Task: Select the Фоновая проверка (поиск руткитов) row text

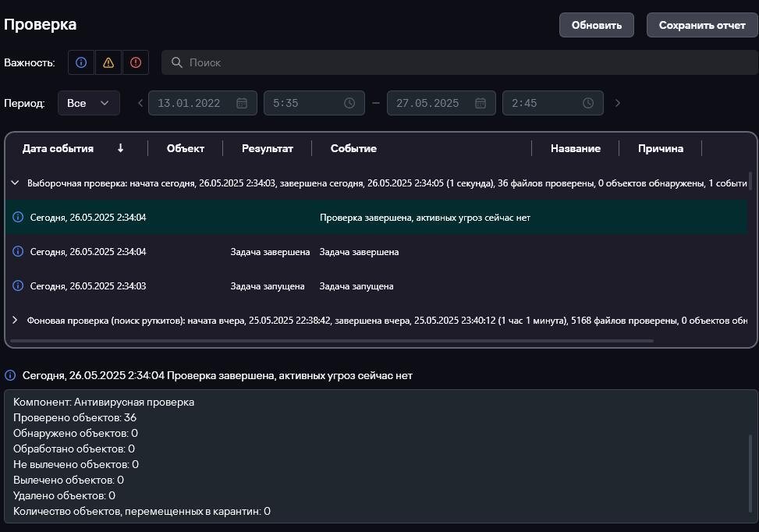Action: point(387,321)
